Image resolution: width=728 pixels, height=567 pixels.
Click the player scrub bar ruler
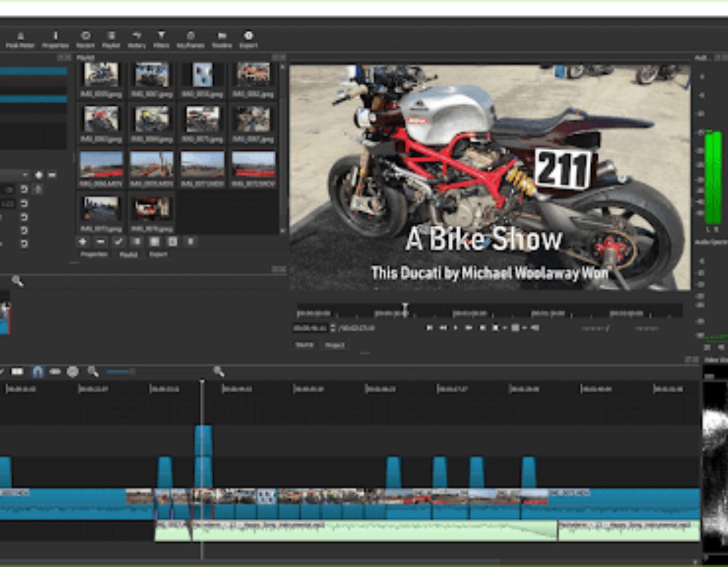(489, 311)
